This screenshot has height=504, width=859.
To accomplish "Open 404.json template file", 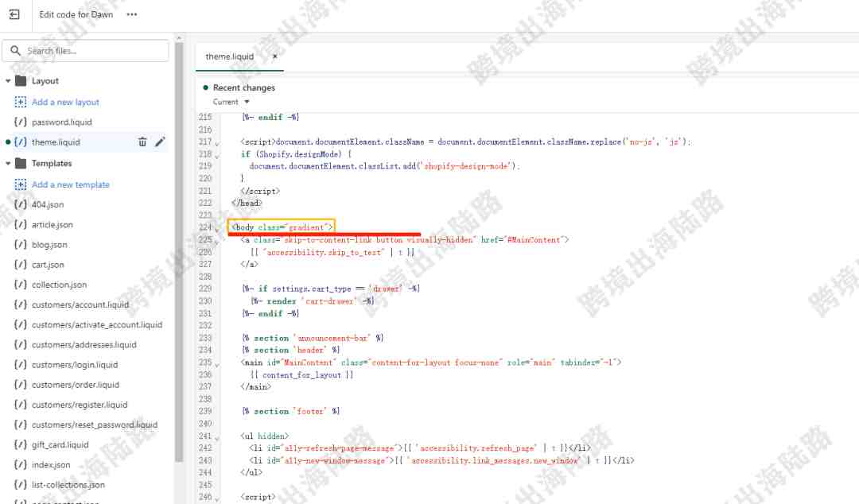I will (x=47, y=204).
